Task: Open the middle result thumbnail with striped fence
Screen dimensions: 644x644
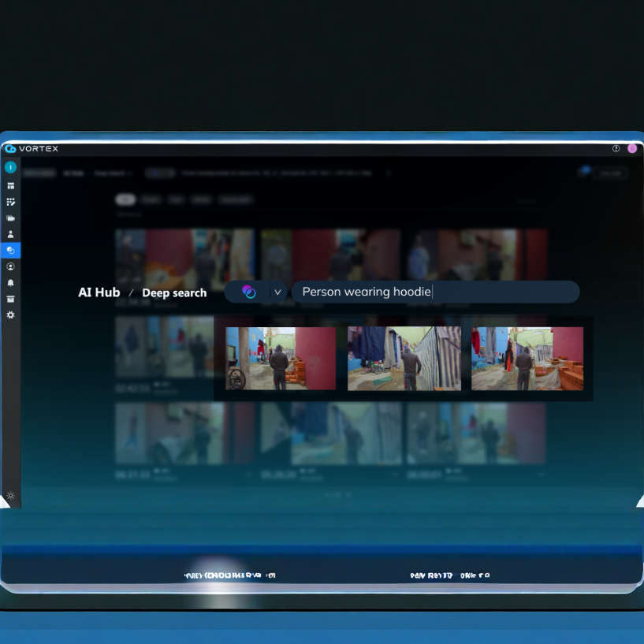Action: [x=404, y=359]
